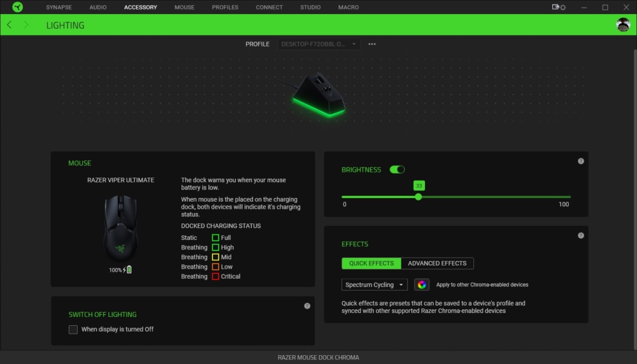Toggle the Brightness switch off
The width and height of the screenshot is (637, 364).
tap(397, 170)
